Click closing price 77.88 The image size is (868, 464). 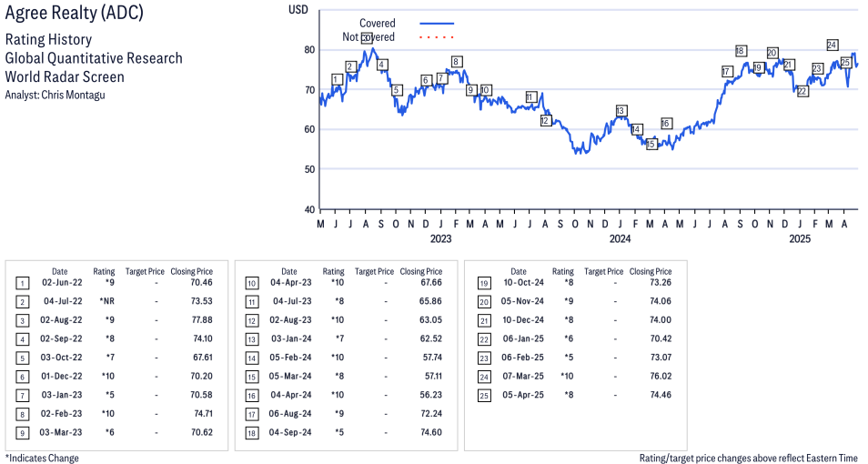pyautogui.click(x=203, y=320)
